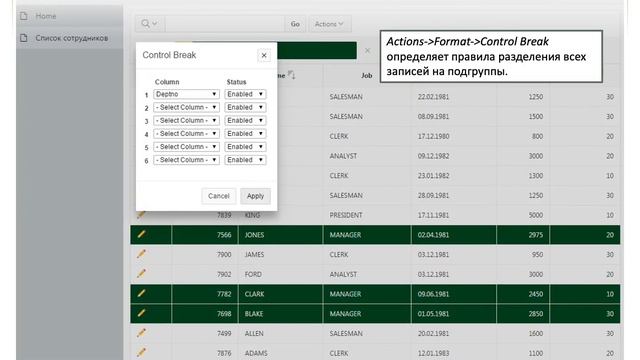Open Status Enabled dropdown for row 4
Image resolution: width=640 pixels, height=360 pixels.
(x=245, y=133)
